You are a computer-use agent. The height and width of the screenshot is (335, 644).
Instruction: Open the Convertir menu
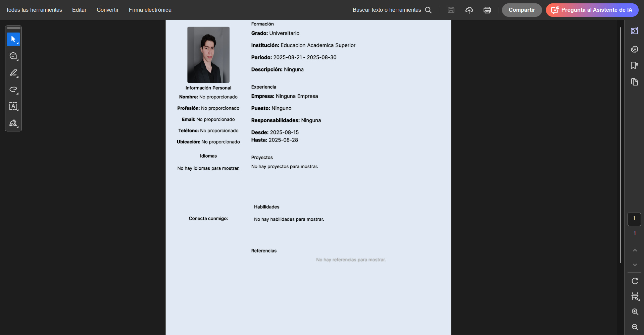click(107, 10)
